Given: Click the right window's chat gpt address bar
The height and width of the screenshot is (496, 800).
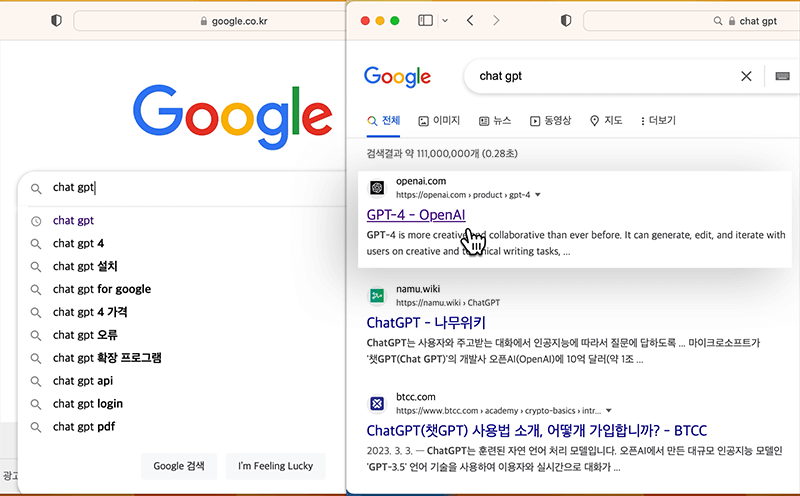Looking at the screenshot, I should (x=691, y=21).
